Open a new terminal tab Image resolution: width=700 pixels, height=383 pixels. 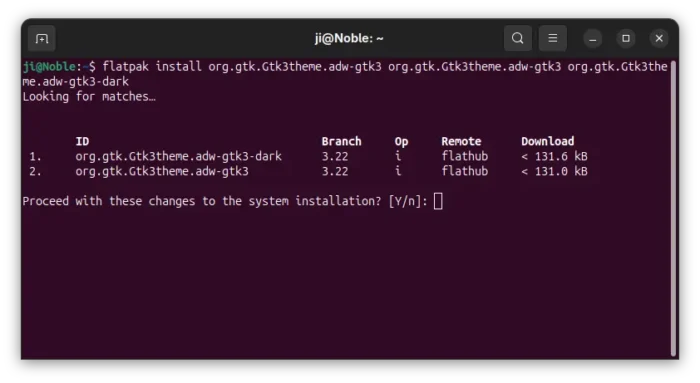pos(42,39)
